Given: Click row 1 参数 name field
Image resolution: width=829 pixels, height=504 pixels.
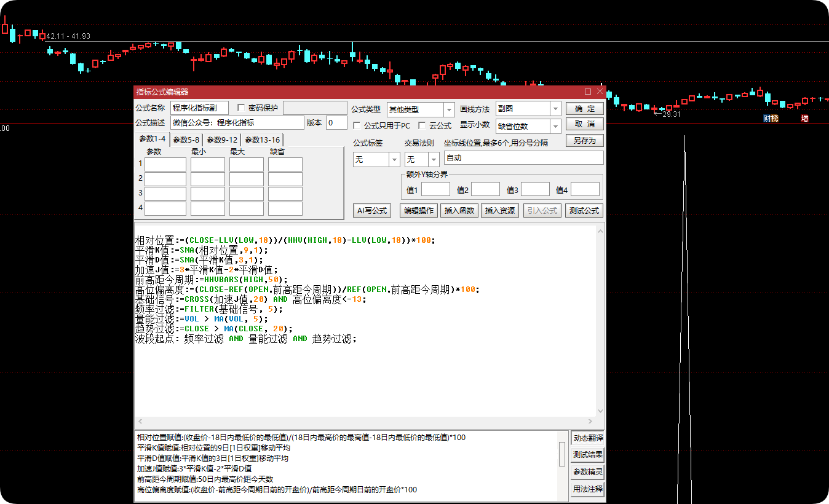Looking at the screenshot, I should pyautogui.click(x=165, y=164).
